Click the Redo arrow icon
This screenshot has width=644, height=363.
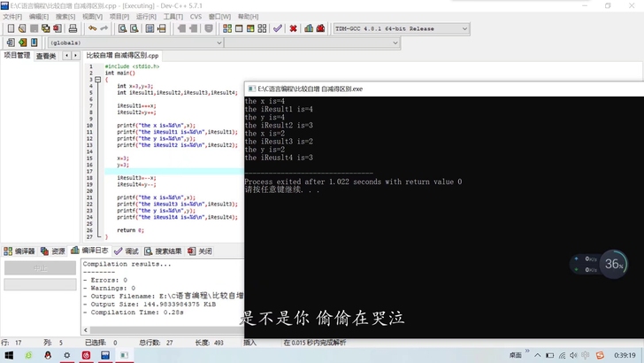103,28
